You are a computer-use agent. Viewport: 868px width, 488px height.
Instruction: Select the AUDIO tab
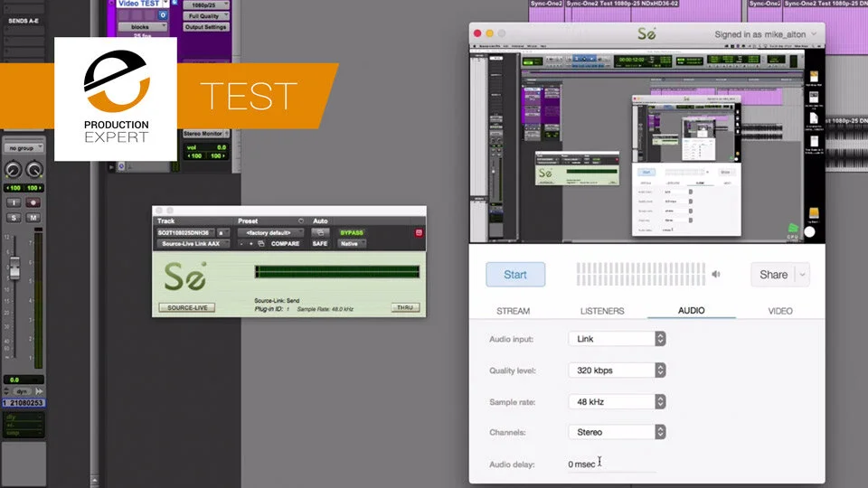pyautogui.click(x=692, y=310)
